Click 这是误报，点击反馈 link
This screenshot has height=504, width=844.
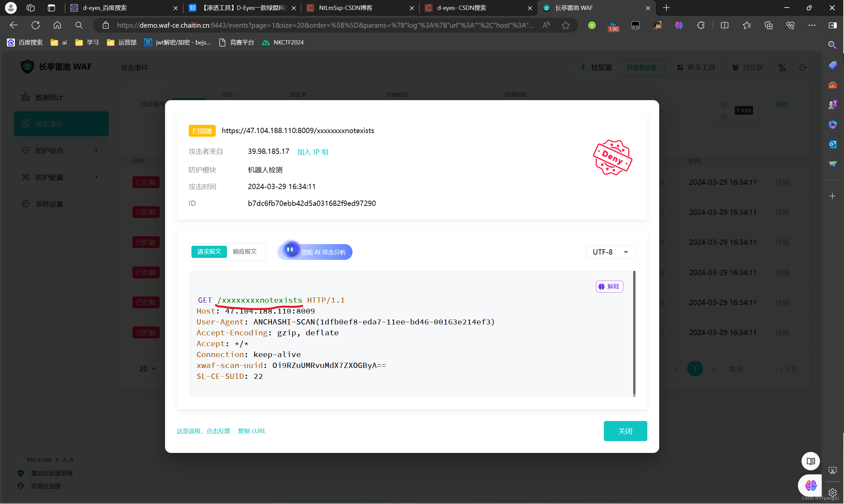(203, 431)
